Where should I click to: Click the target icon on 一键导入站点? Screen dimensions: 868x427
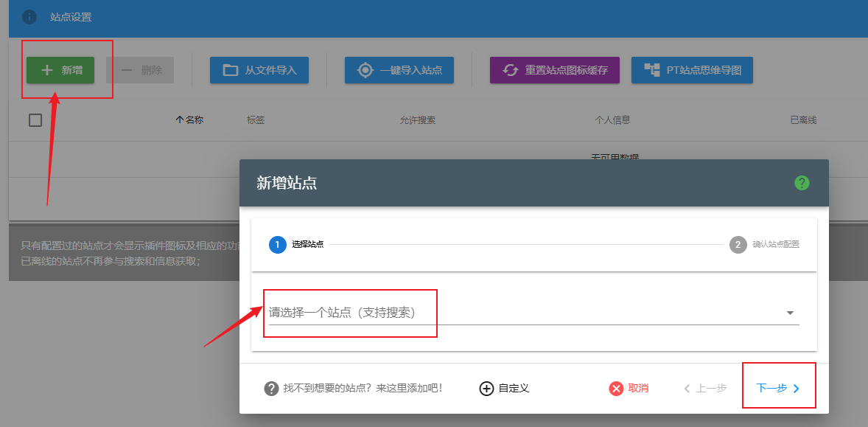[365, 70]
